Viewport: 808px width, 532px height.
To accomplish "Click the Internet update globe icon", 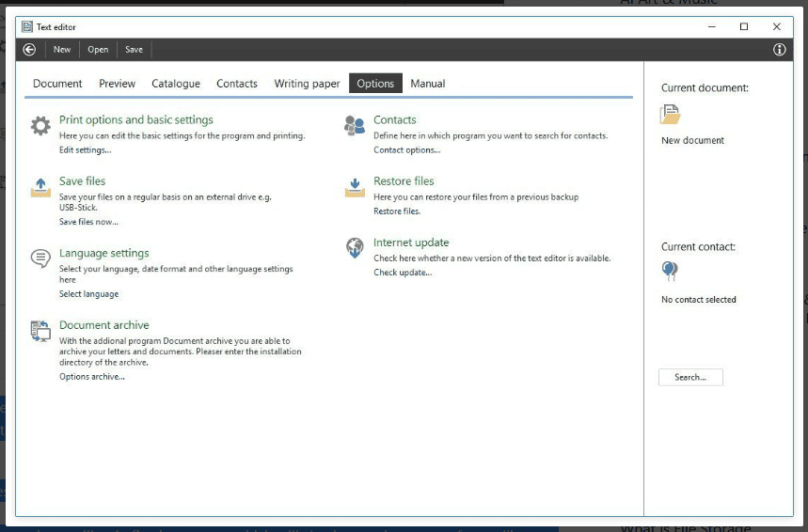I will click(x=355, y=248).
